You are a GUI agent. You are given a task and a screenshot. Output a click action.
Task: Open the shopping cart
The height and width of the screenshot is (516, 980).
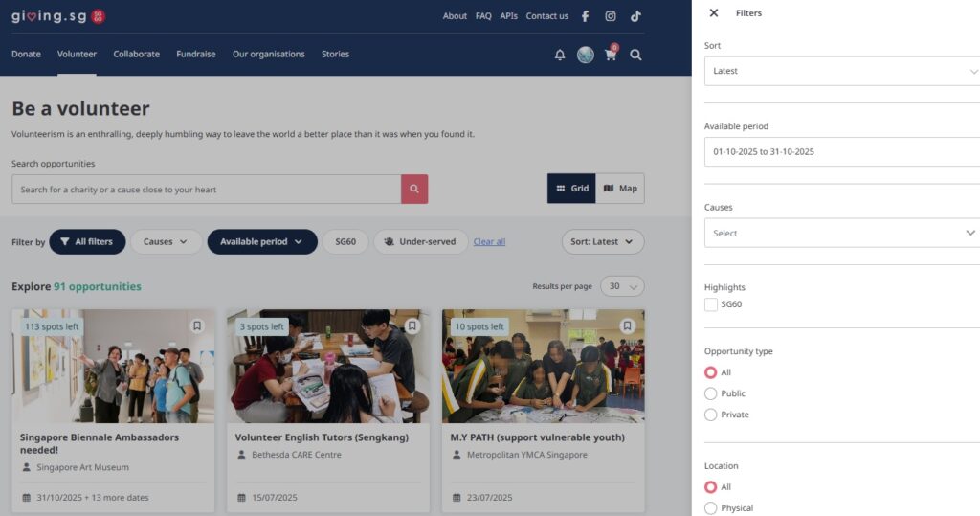click(x=611, y=55)
